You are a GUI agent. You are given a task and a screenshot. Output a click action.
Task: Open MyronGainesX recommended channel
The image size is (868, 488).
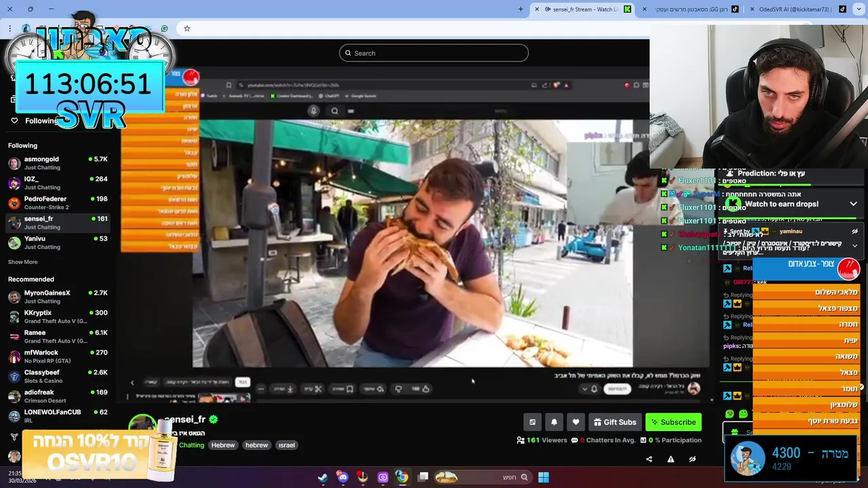(x=58, y=297)
